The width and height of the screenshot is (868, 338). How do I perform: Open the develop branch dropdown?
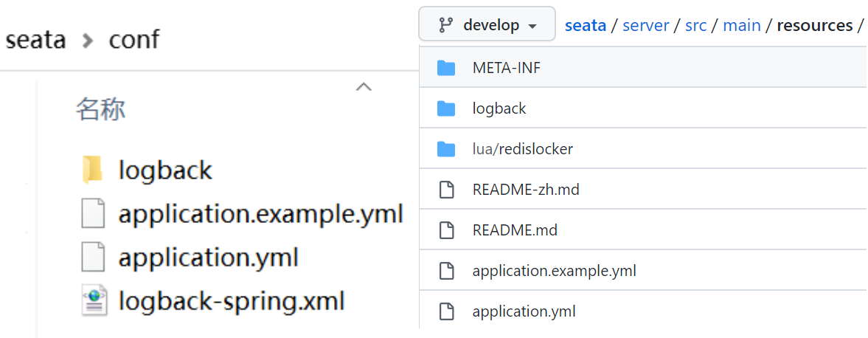click(487, 24)
